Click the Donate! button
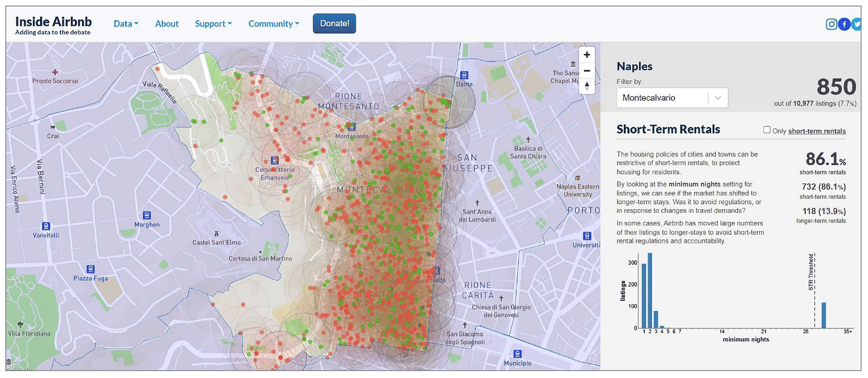Viewport: 868px width, 378px height. (x=334, y=23)
